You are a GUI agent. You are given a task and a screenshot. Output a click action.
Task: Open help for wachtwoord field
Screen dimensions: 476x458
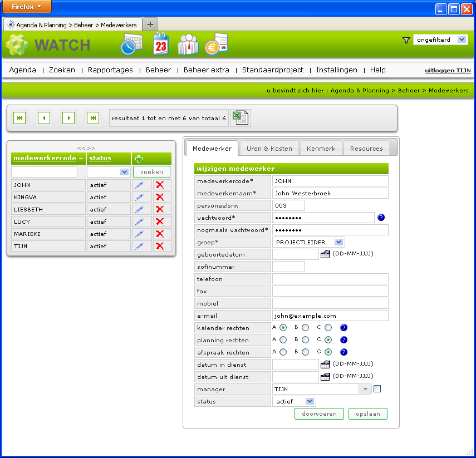tap(381, 218)
